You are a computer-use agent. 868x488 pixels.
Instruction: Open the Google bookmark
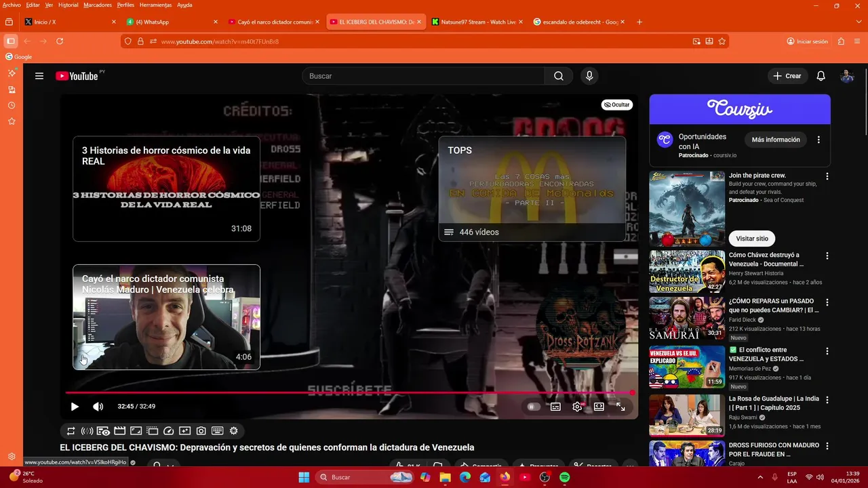[x=19, y=57]
